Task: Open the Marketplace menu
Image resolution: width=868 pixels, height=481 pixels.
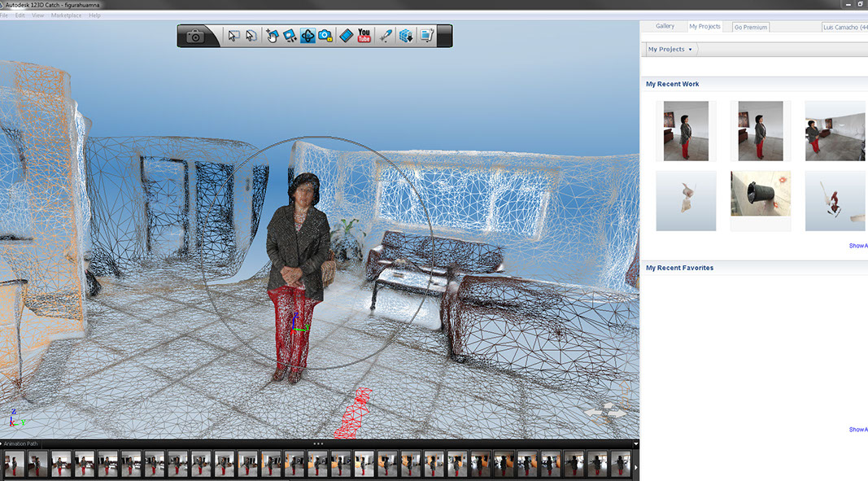Action: [x=66, y=15]
